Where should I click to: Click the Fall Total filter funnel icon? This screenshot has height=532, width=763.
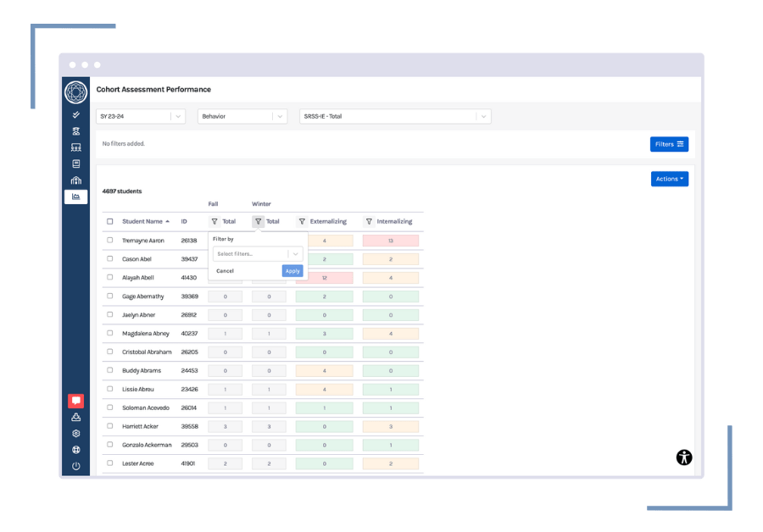[214, 221]
